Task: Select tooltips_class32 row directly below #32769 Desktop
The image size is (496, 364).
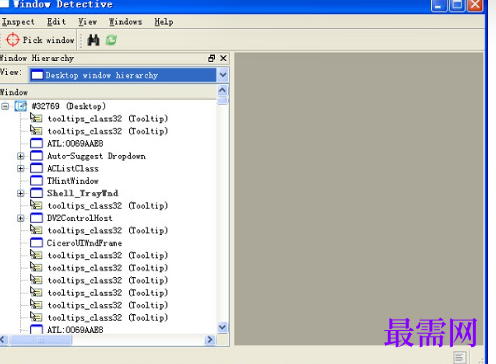Action: [108, 119]
